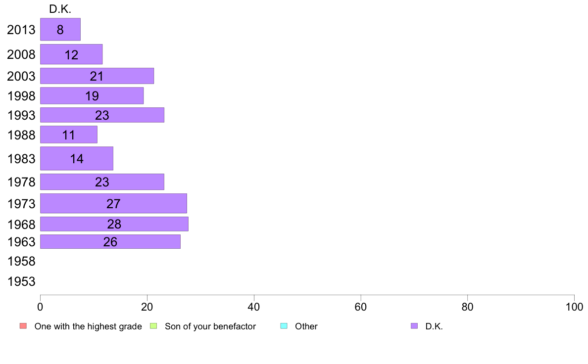Click the 2003 bar labeled 21
The image size is (588, 364).
97,76
